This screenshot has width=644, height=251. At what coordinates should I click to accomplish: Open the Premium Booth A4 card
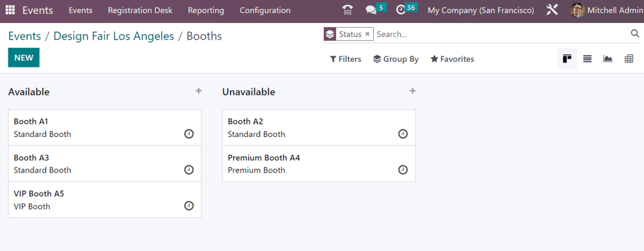point(319,163)
